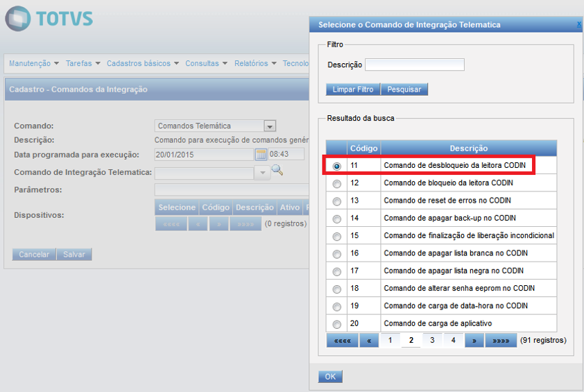
Task: Click the Limpar Filtro button
Action: [x=353, y=90]
